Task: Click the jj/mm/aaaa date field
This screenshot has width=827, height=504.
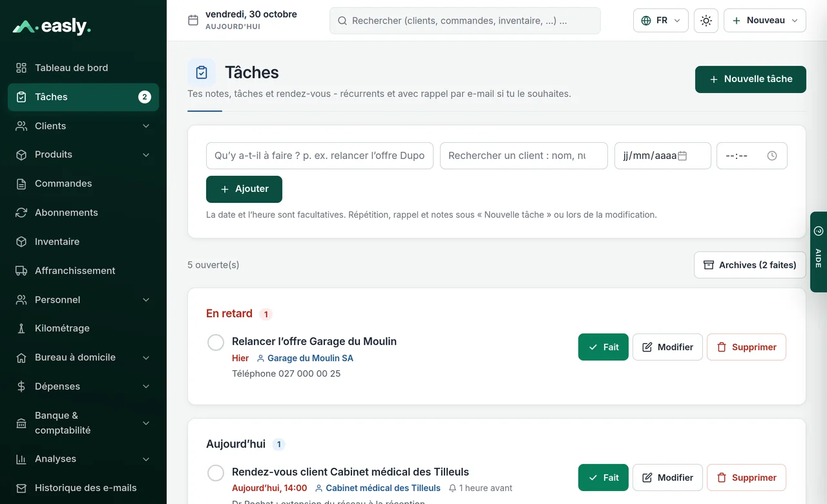Action: coord(663,156)
